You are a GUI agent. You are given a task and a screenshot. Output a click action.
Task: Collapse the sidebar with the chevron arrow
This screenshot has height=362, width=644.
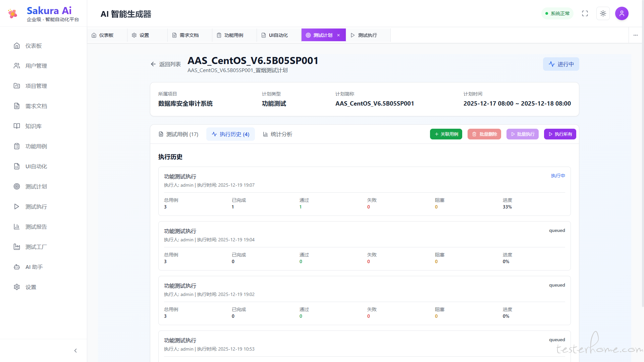(x=75, y=351)
